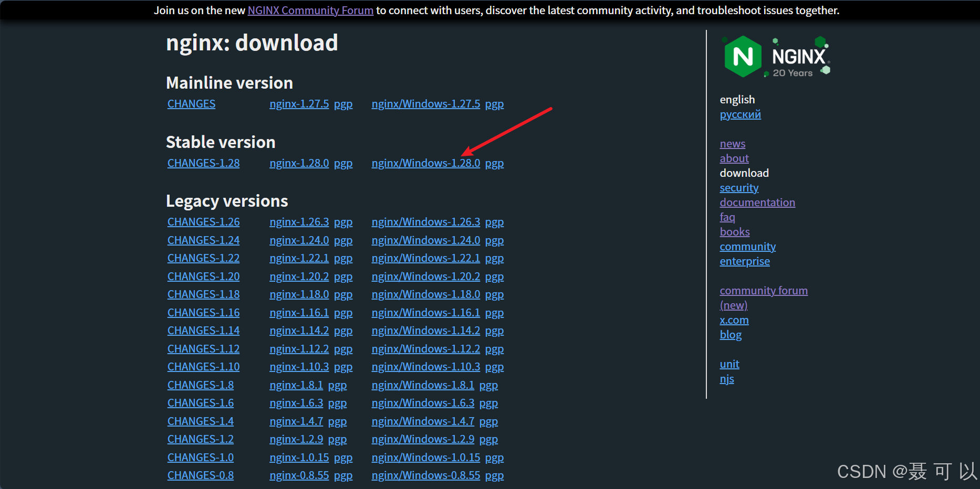The height and width of the screenshot is (489, 980).
Task: Open the about page
Action: [734, 158]
